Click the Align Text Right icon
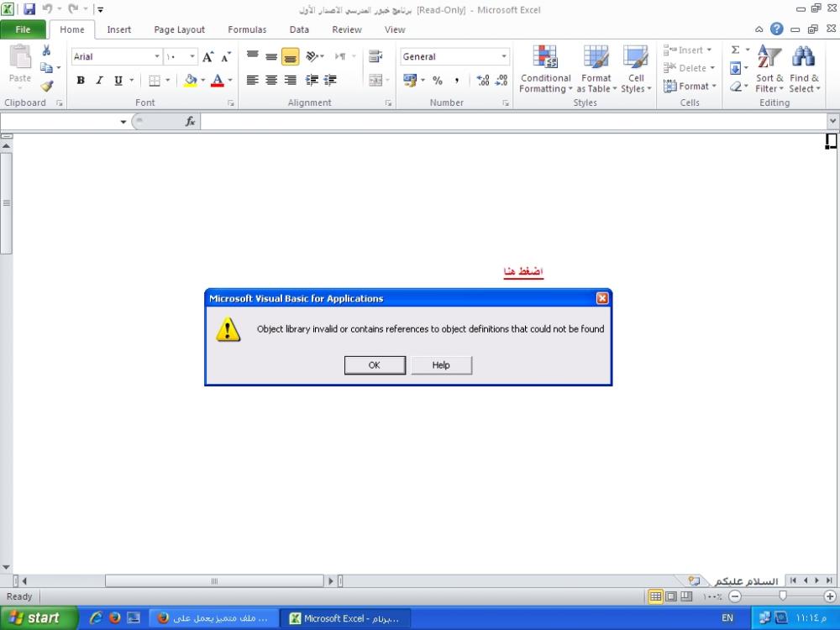This screenshot has width=840, height=630. [x=291, y=81]
